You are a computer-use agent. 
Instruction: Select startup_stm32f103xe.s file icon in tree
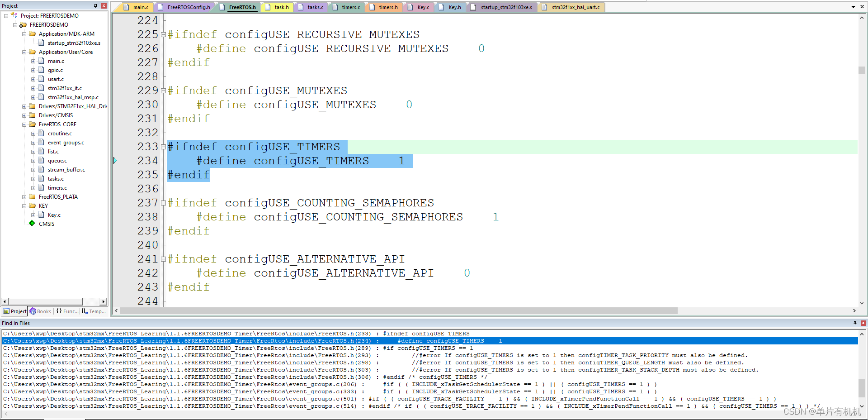[x=41, y=43]
